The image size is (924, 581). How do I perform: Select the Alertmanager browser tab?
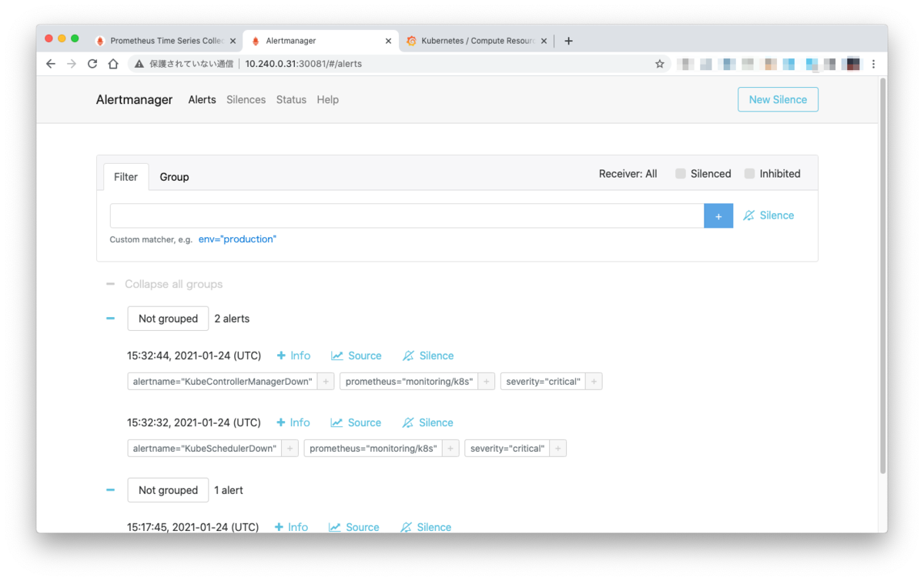click(x=320, y=41)
